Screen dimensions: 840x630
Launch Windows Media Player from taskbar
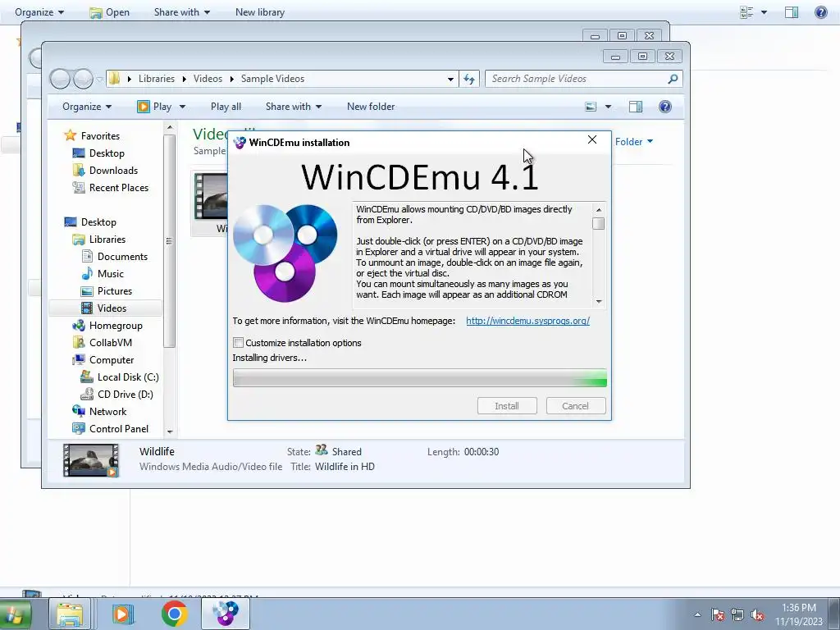click(123, 614)
